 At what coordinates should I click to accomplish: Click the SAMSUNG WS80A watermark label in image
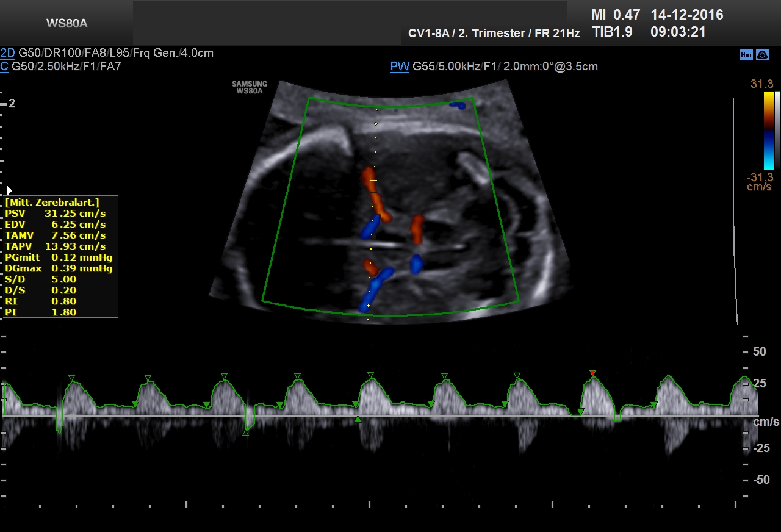pos(249,87)
